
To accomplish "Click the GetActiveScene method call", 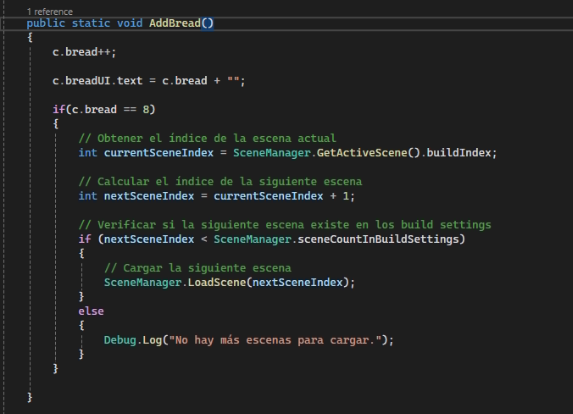I will click(362, 152).
